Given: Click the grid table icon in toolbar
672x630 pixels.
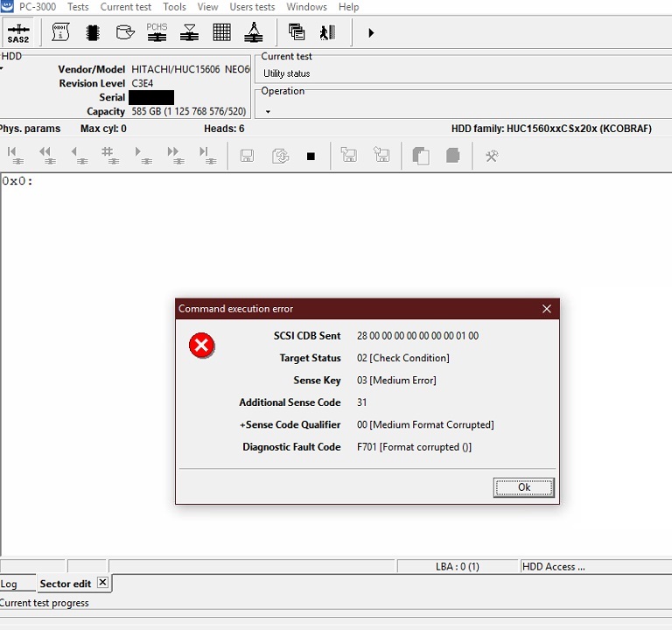Looking at the screenshot, I should coord(222,33).
